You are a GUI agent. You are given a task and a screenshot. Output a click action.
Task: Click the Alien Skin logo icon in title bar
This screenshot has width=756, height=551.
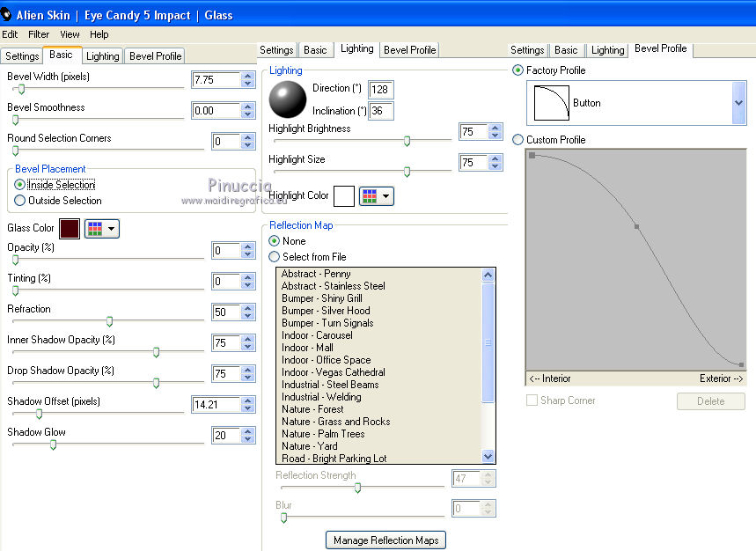pos(5,14)
